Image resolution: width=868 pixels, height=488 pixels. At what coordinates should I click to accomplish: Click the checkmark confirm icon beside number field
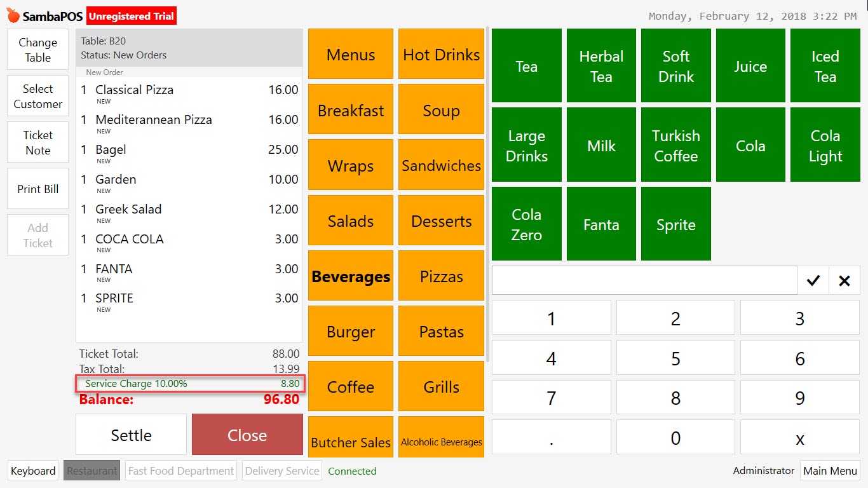click(813, 280)
